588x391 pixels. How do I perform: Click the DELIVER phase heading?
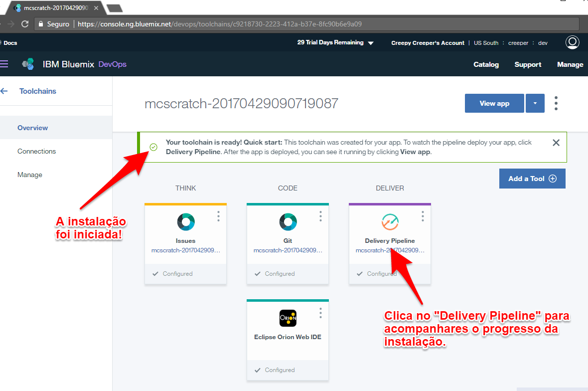pos(390,188)
